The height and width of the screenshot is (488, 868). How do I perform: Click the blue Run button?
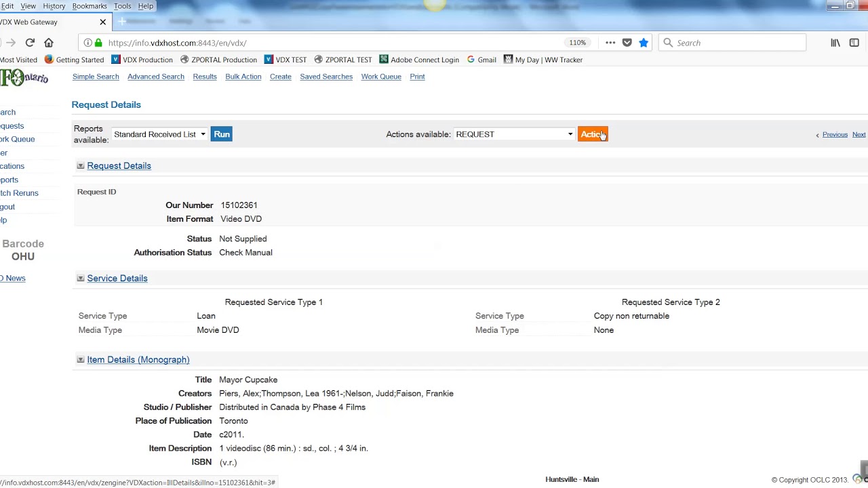tap(222, 134)
